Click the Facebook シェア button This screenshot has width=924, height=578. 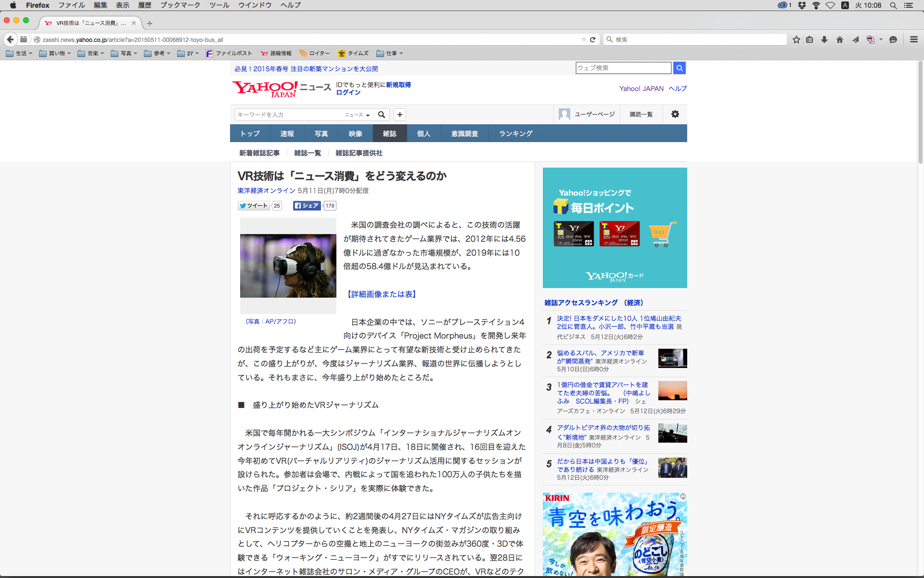coord(307,206)
